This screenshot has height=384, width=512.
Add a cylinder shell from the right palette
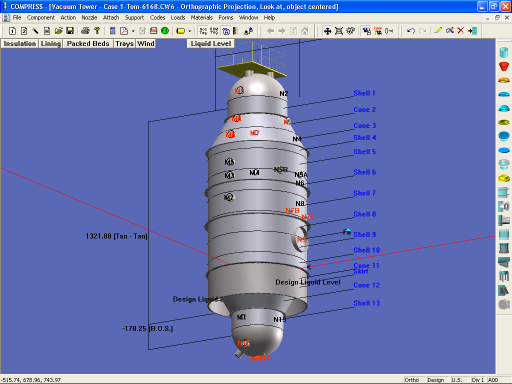point(504,52)
